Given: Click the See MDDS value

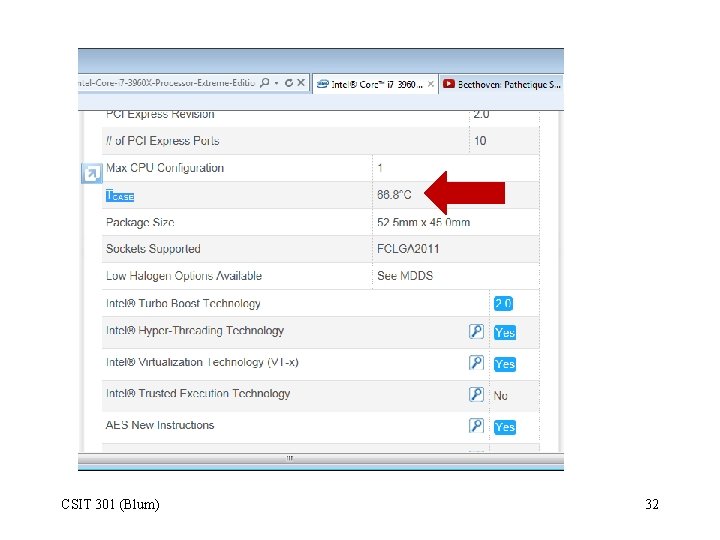Looking at the screenshot, I should (405, 276).
